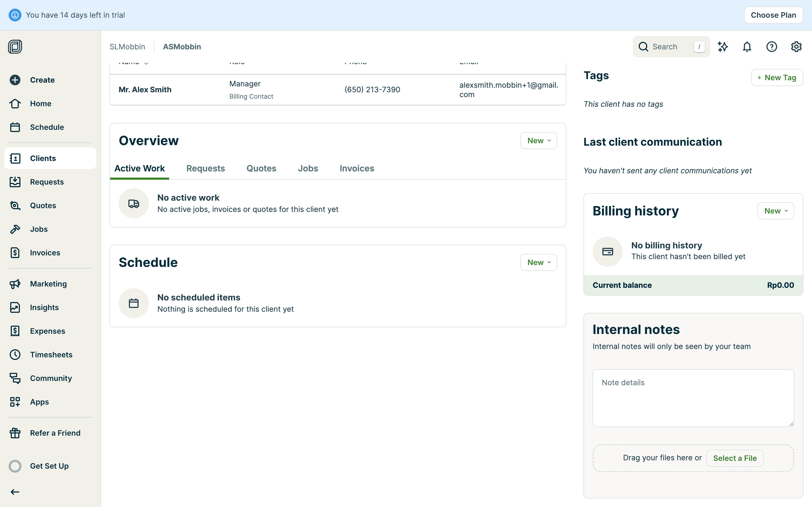Click the Get Set Up progress circle

point(15,466)
